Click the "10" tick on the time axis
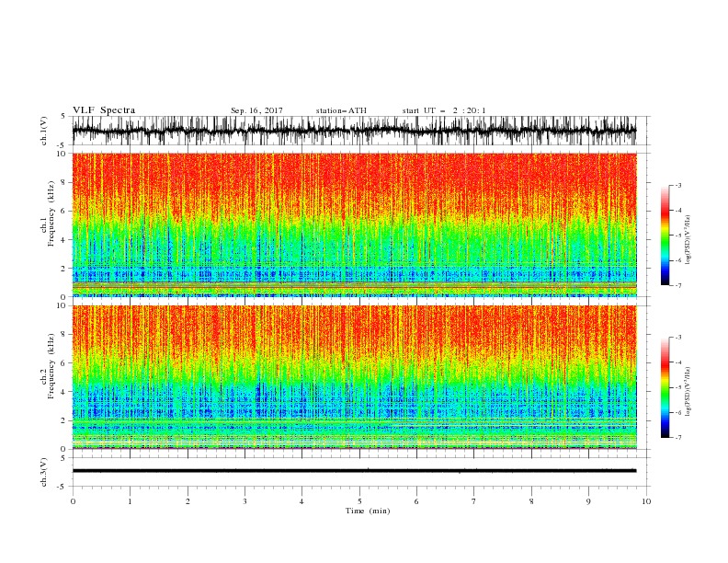The width and height of the screenshot is (728, 563). coord(646,501)
